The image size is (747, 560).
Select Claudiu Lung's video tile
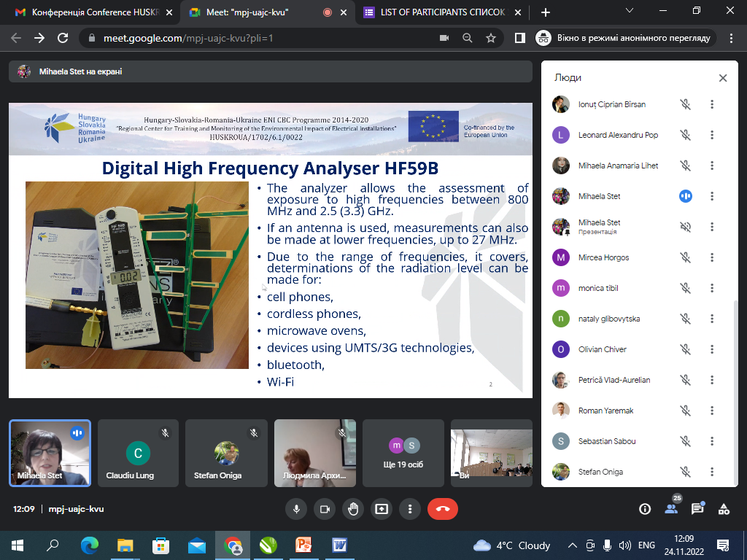pos(138,452)
